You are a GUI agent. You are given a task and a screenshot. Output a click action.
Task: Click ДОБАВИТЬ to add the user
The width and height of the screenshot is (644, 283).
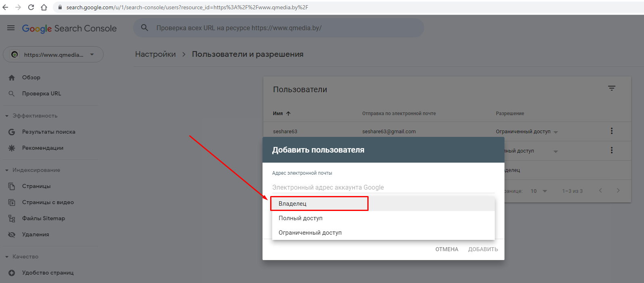483,249
